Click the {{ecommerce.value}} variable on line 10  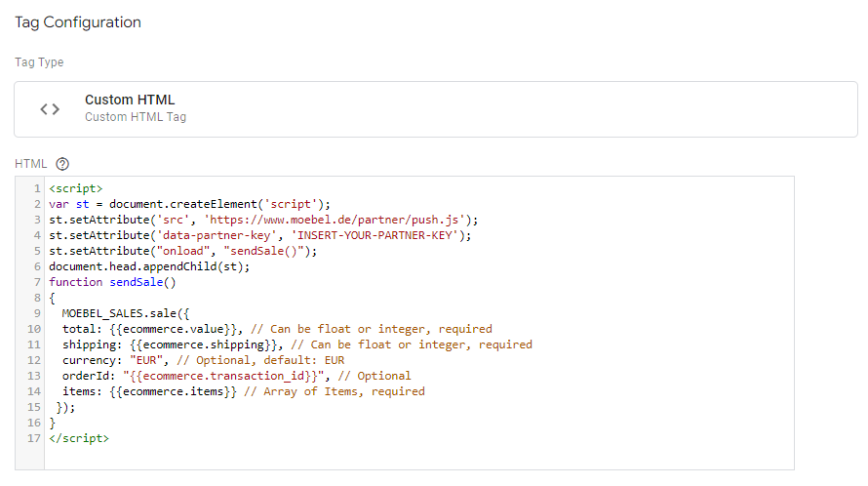click(174, 329)
